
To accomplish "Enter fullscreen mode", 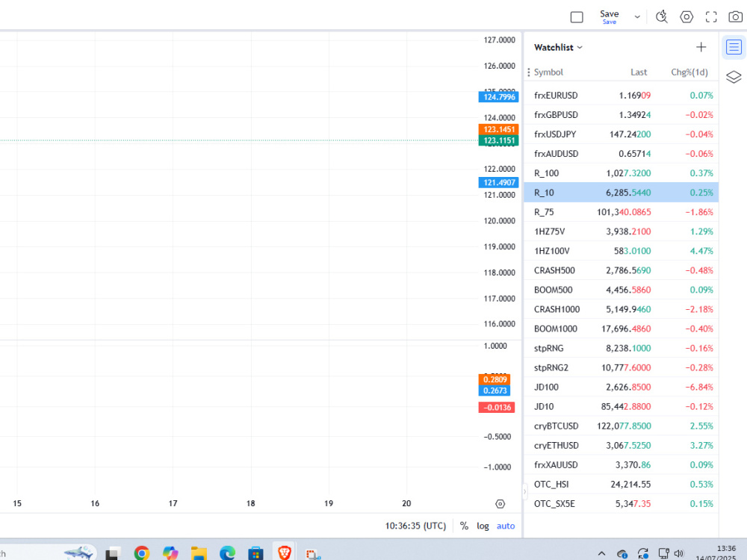I will [x=711, y=17].
